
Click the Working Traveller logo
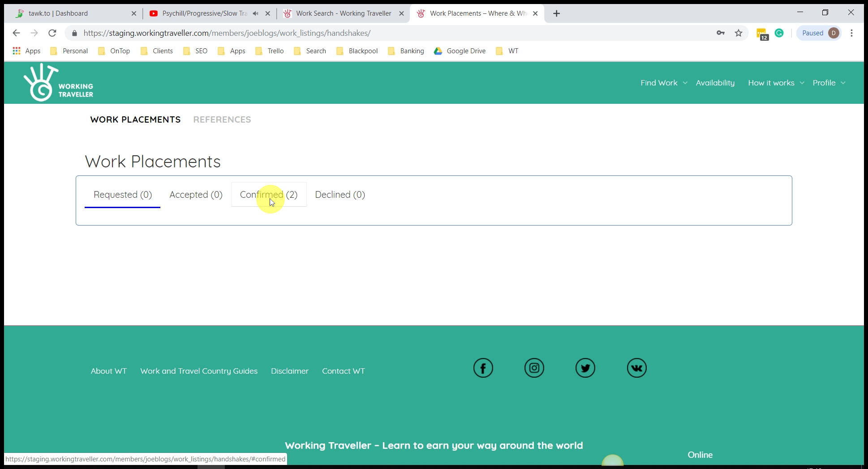click(58, 83)
